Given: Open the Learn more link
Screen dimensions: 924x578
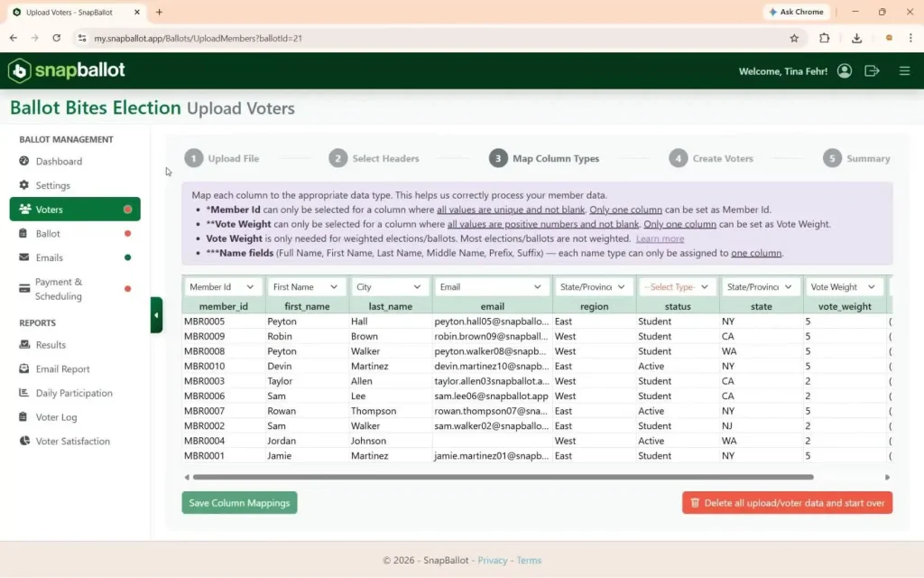Looking at the screenshot, I should [660, 238].
